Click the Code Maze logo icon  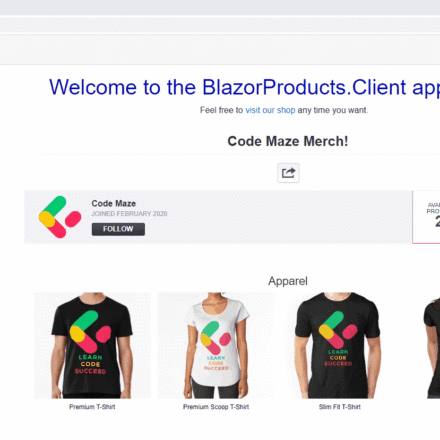coord(60,217)
